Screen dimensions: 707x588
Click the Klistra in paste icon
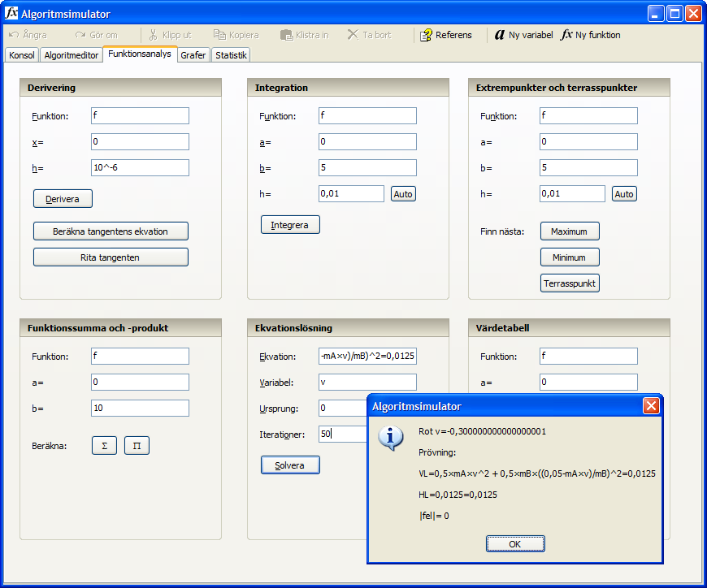coord(286,35)
